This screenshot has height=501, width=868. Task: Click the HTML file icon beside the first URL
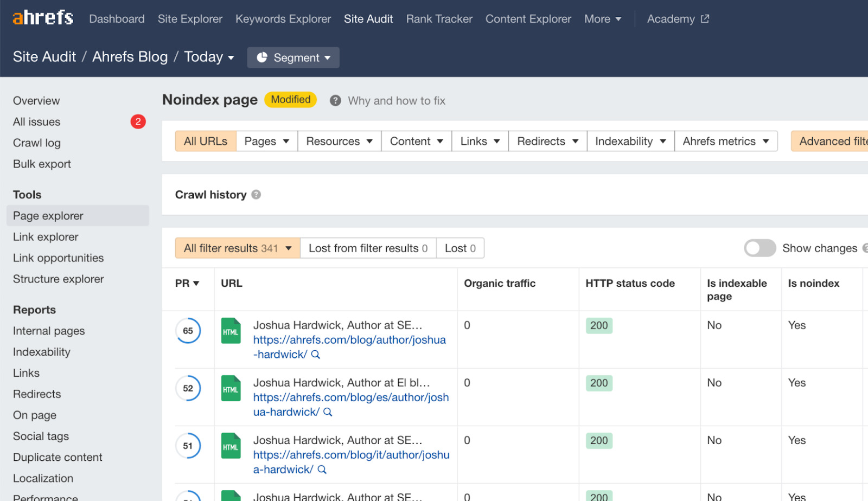coord(231,331)
